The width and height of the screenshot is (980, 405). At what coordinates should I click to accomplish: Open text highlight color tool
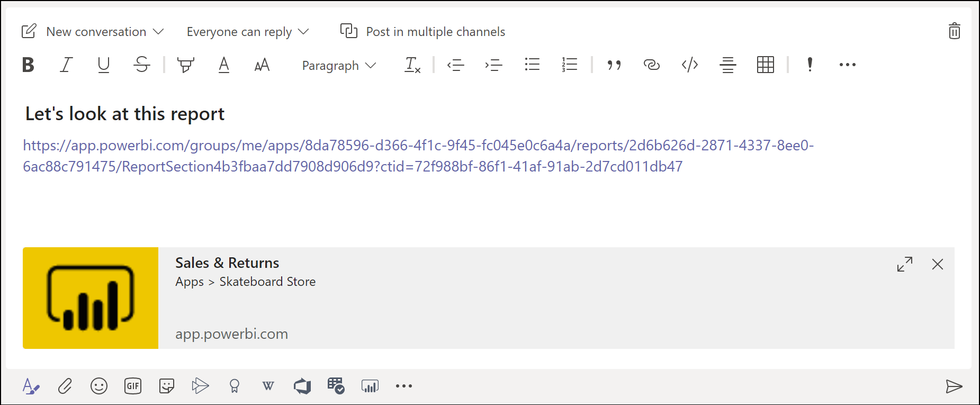pyautogui.click(x=185, y=65)
